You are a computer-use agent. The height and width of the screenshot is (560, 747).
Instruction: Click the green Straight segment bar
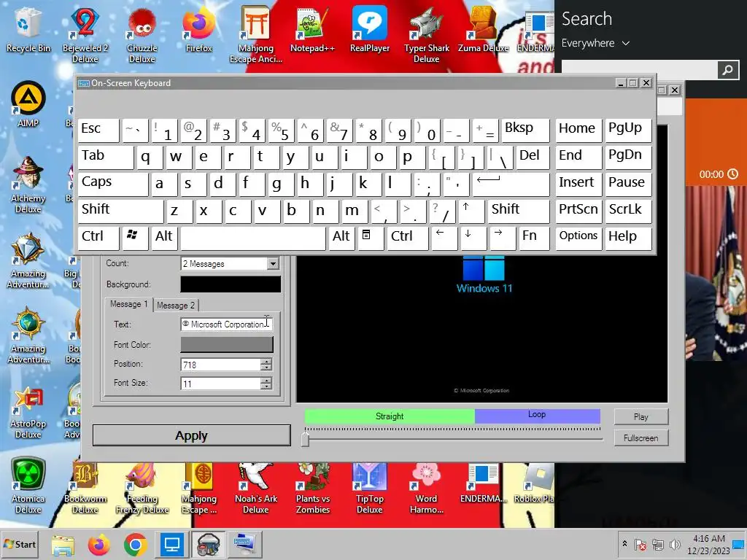(390, 416)
